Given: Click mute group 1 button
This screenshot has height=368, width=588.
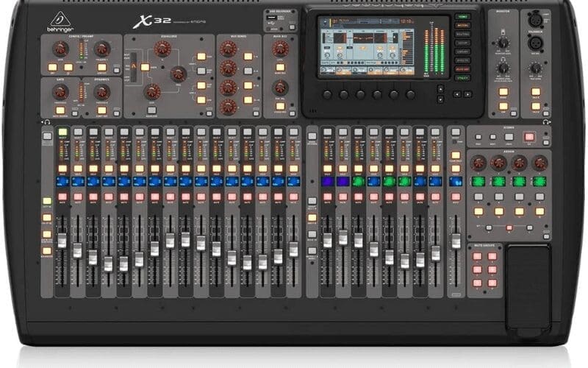Looking at the screenshot, I should tap(477, 256).
